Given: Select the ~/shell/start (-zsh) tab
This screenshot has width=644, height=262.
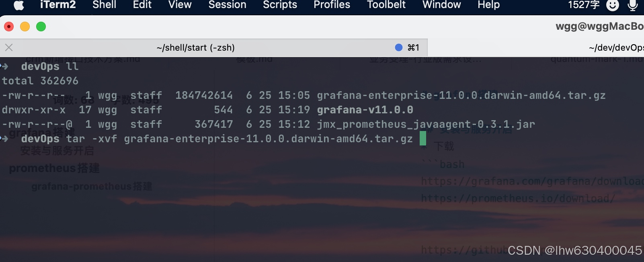Looking at the screenshot, I should tap(213, 48).
